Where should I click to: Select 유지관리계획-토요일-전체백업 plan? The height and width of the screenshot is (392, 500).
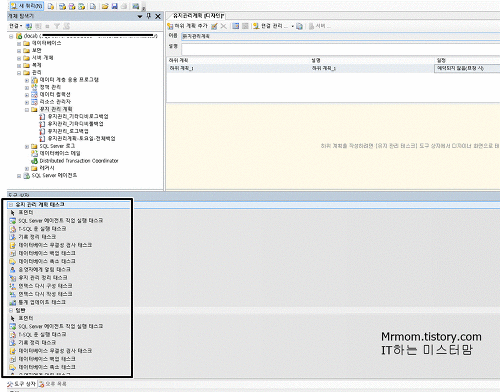click(81, 138)
